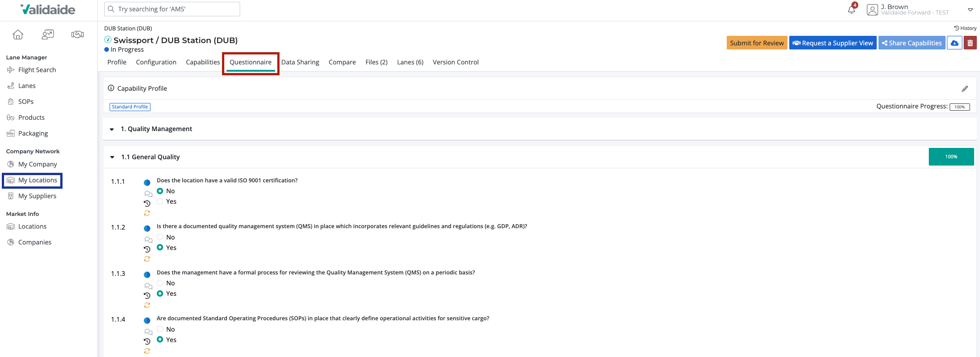
Task: Switch to the Profile tab
Action: 117,62
